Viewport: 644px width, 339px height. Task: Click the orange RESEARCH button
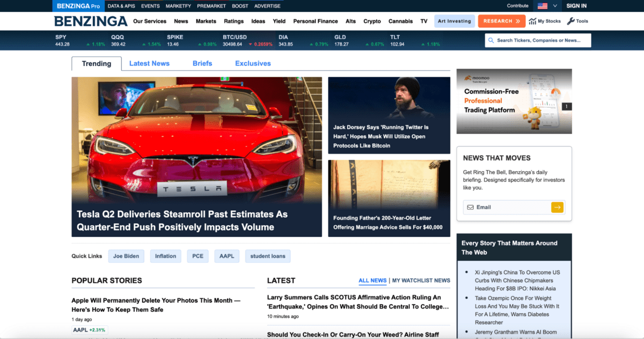501,21
